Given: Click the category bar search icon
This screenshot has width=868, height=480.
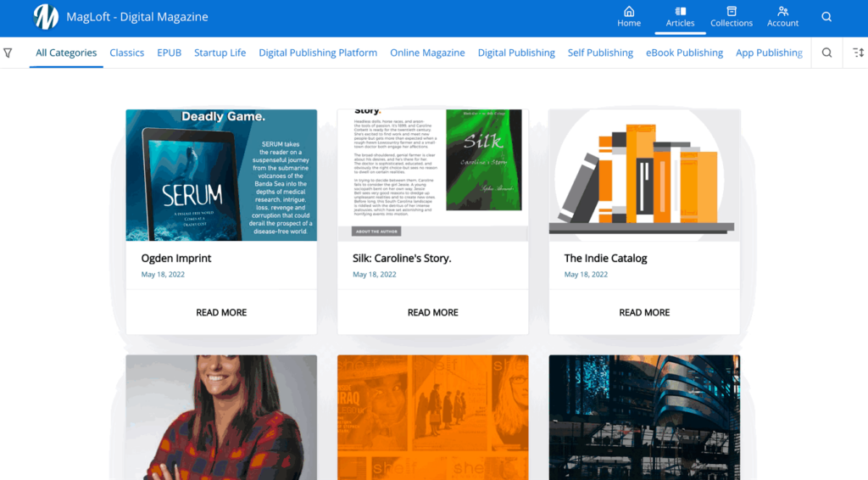Looking at the screenshot, I should (x=826, y=53).
